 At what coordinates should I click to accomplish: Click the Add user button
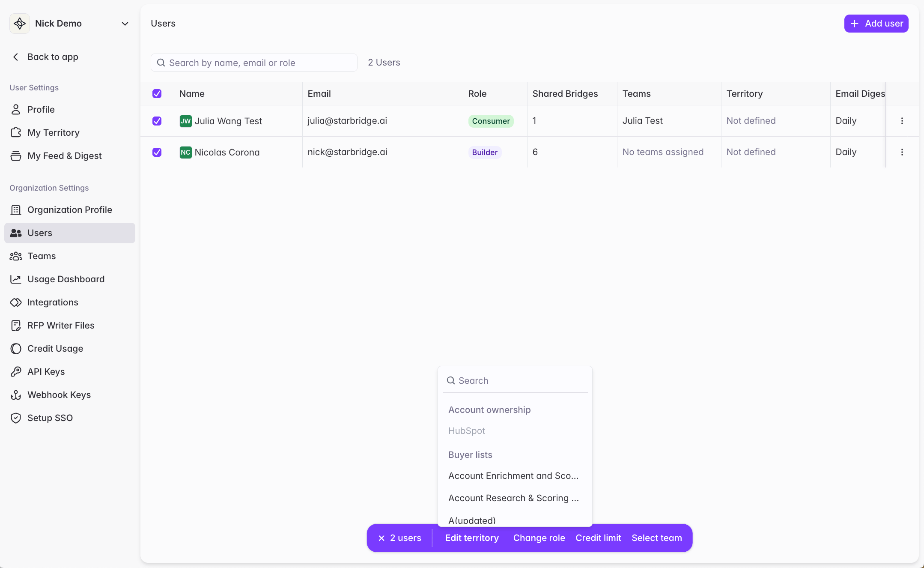pos(876,24)
